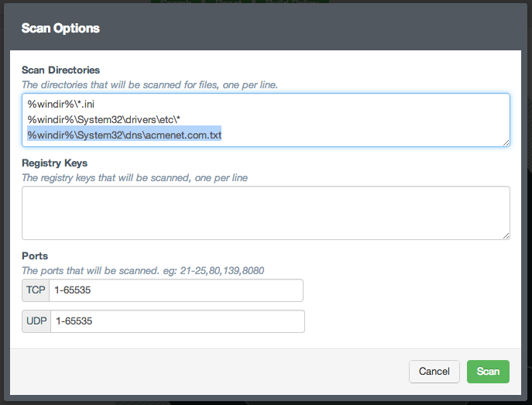Place cursor on the %windir%\*.ini line
Screen dimensions: 532x405
(x=61, y=104)
